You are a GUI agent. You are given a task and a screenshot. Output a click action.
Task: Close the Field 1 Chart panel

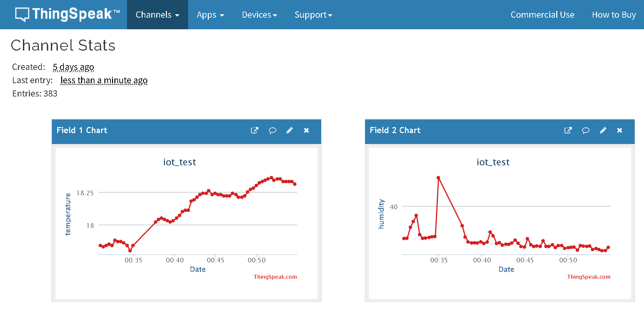coord(307,130)
